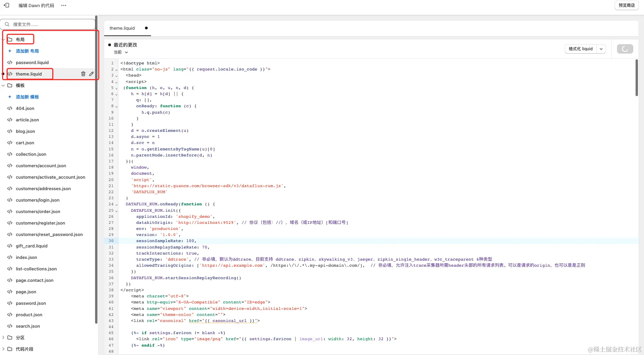
Task: Click the Preview Store button (预览商店)
Action: point(626,5)
